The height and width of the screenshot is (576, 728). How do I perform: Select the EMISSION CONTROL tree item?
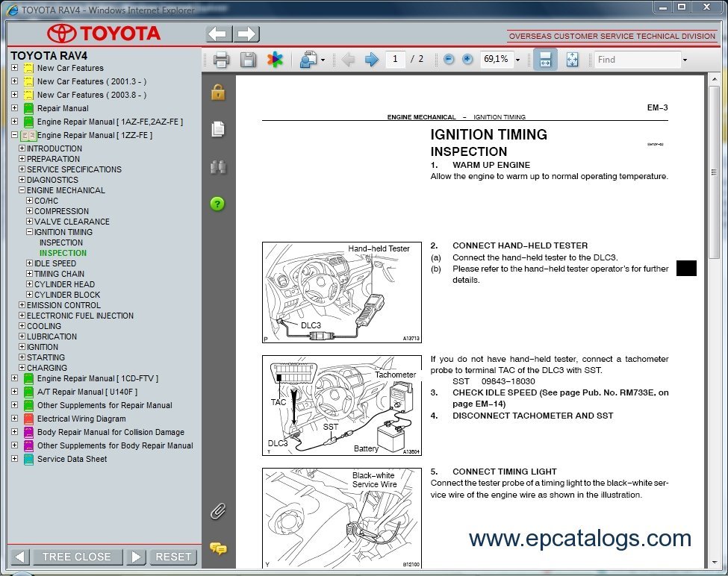tap(63, 305)
